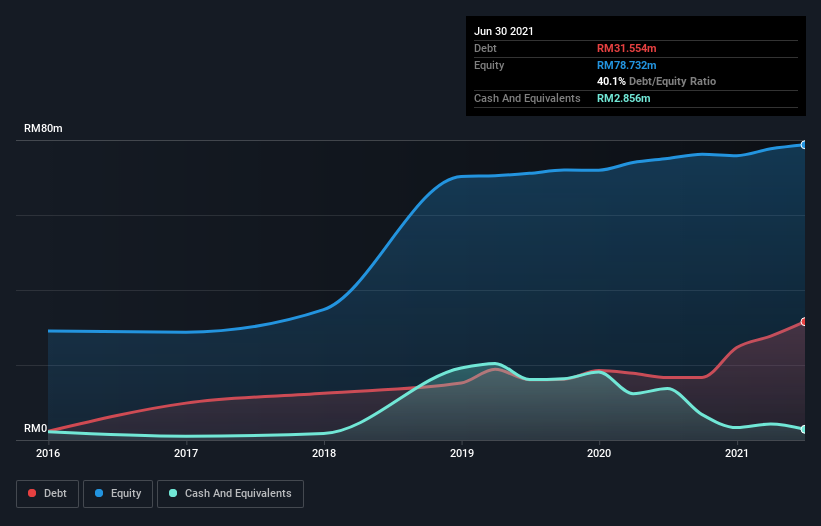Click the Debt endpoint marker at Jun 2021

point(804,322)
